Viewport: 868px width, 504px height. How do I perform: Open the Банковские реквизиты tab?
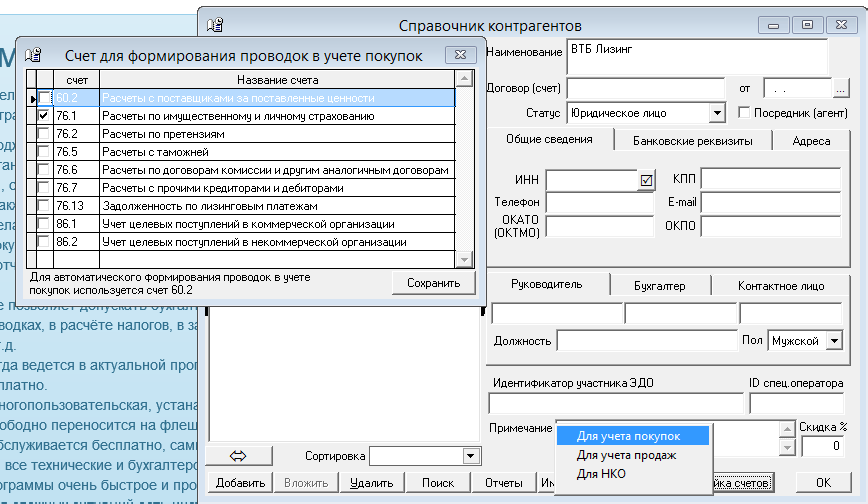click(x=693, y=141)
